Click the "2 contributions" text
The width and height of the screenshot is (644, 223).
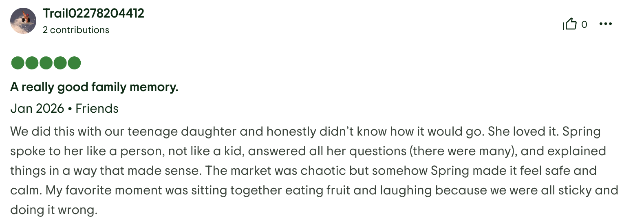(x=76, y=30)
